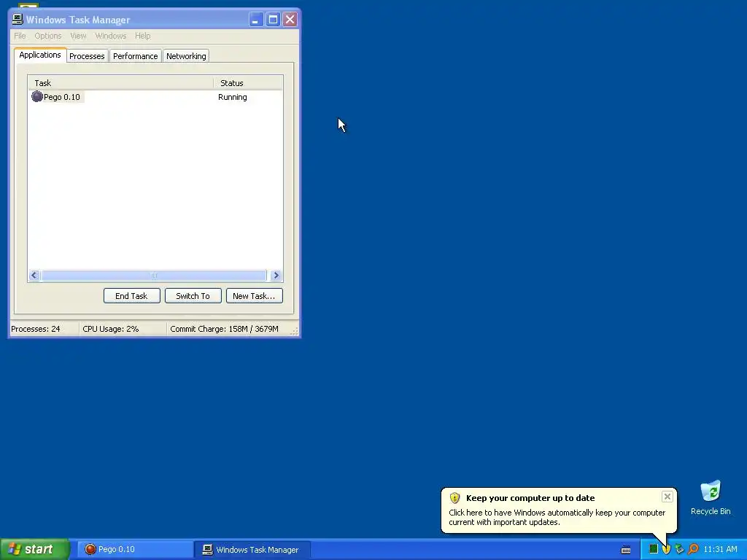Click the green CPU usage tray icon
This screenshot has width=747, height=560.
tap(653, 549)
